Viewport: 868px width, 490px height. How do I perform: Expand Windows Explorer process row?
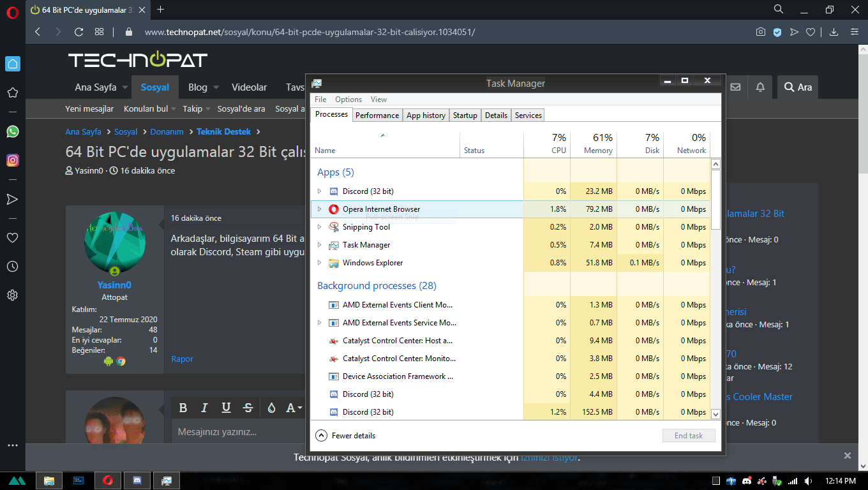320,263
